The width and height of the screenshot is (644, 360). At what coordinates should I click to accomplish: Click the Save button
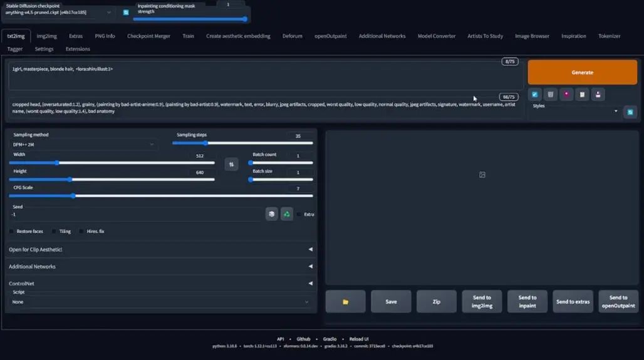(x=391, y=302)
